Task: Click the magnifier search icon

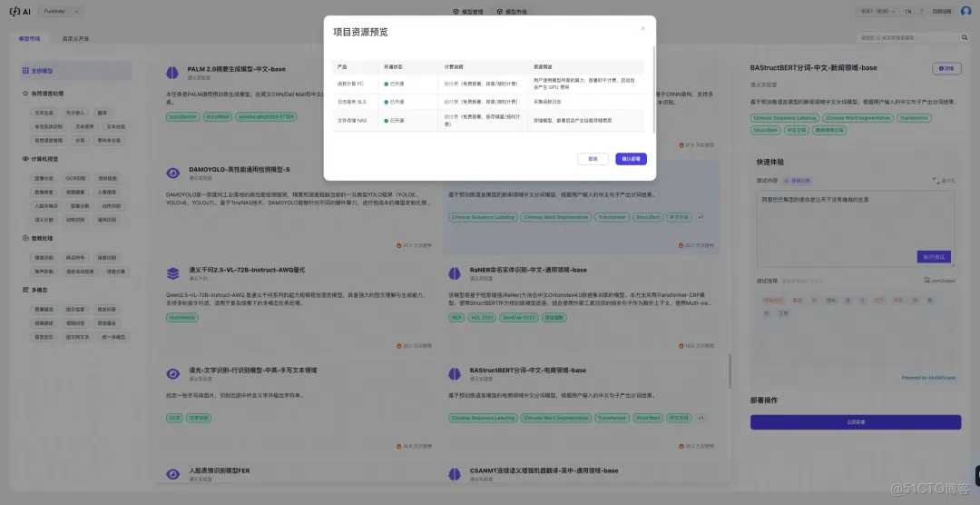Action: click(x=965, y=37)
